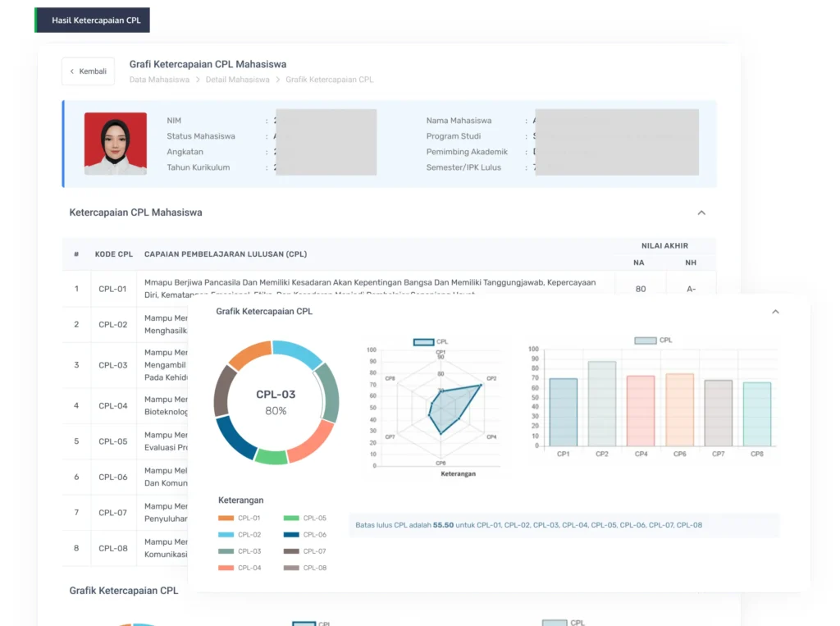
Task: Toggle CPL-08 legend entry under Keterangan
Action: click(x=305, y=568)
